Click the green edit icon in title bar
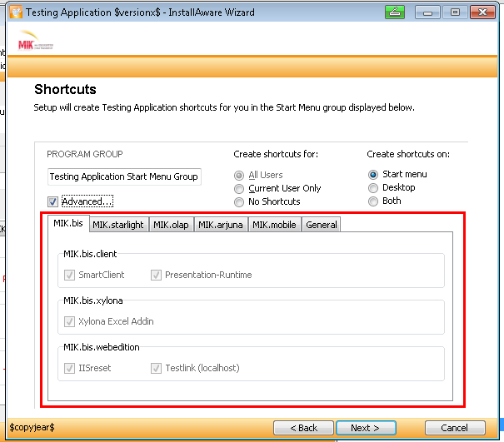The width and height of the screenshot is (504, 442). pos(394,12)
